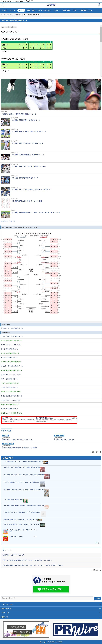Open the PR Wire banner

[76, 630]
